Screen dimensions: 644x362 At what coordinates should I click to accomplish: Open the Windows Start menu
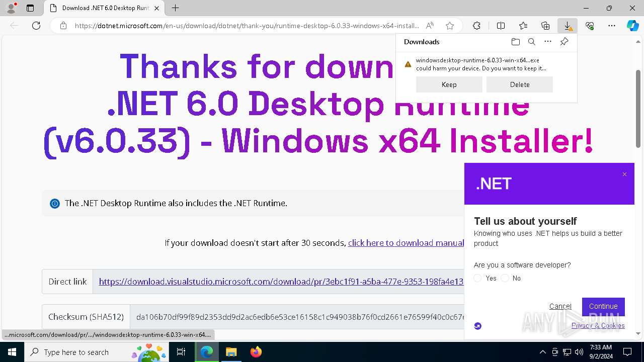pos(12,352)
